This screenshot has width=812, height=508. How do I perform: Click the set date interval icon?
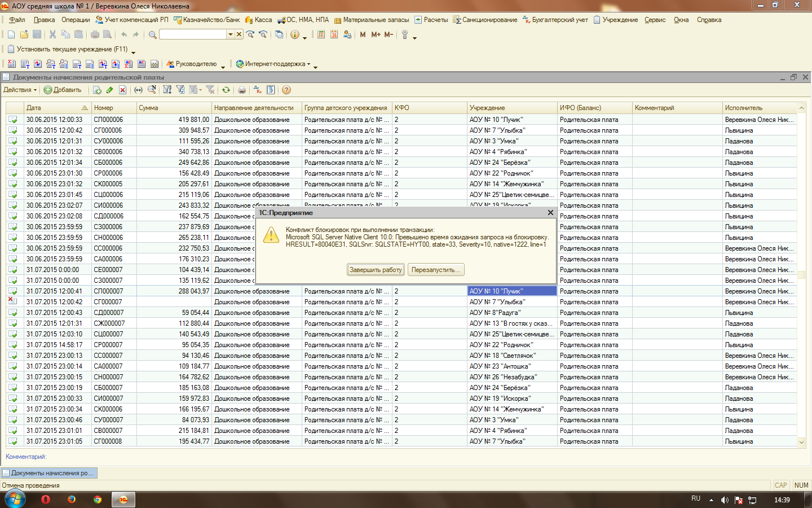click(138, 90)
